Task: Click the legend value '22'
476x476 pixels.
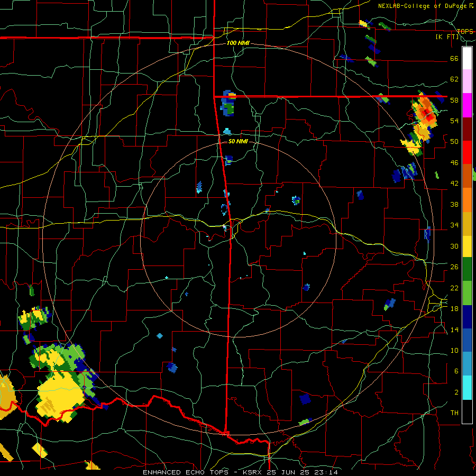Action: coord(454,288)
